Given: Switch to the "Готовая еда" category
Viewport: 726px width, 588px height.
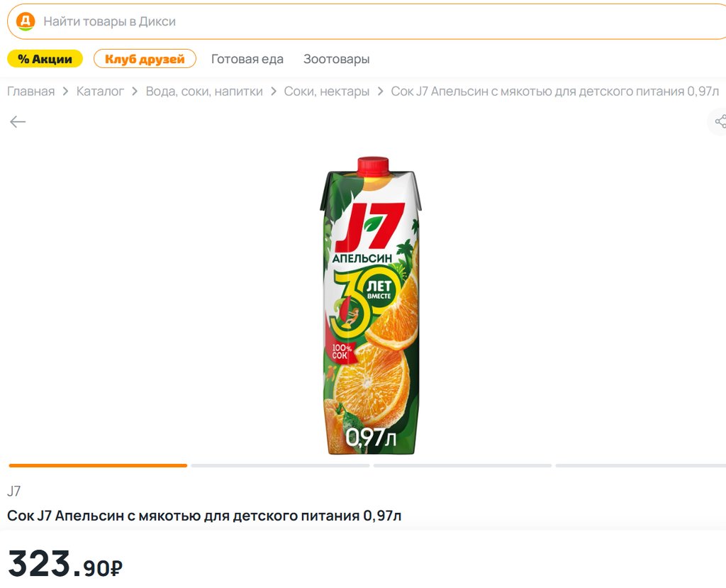Looking at the screenshot, I should 247,59.
